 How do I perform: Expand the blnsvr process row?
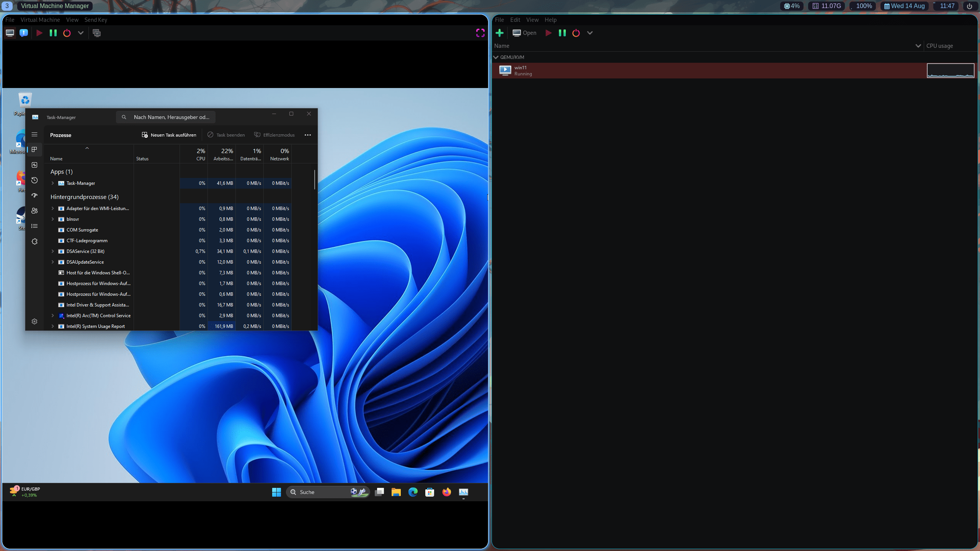[x=53, y=219]
